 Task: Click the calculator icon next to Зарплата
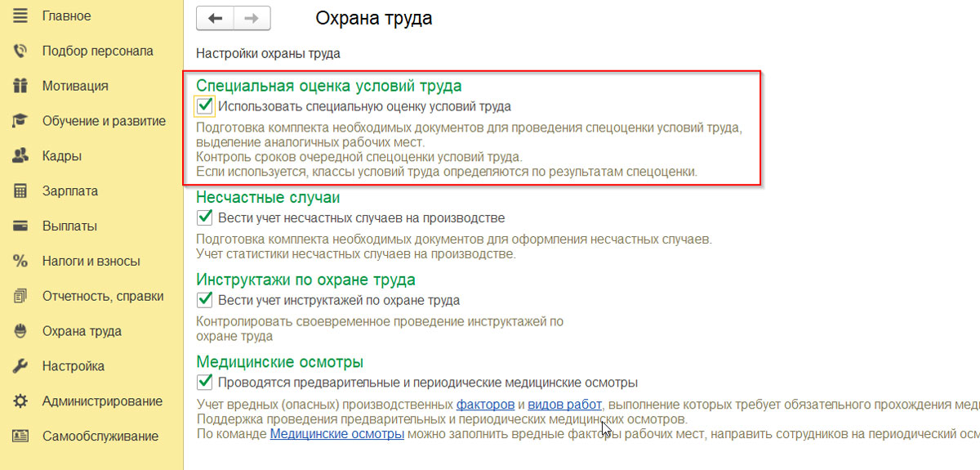coord(20,191)
